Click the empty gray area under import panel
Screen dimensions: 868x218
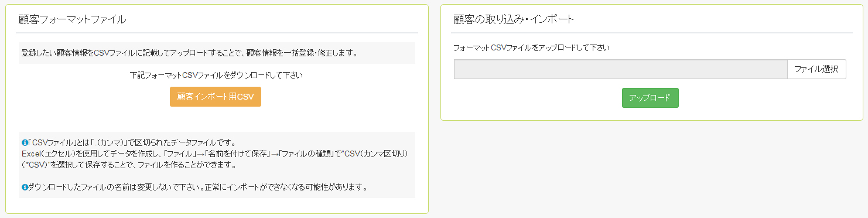click(650, 170)
